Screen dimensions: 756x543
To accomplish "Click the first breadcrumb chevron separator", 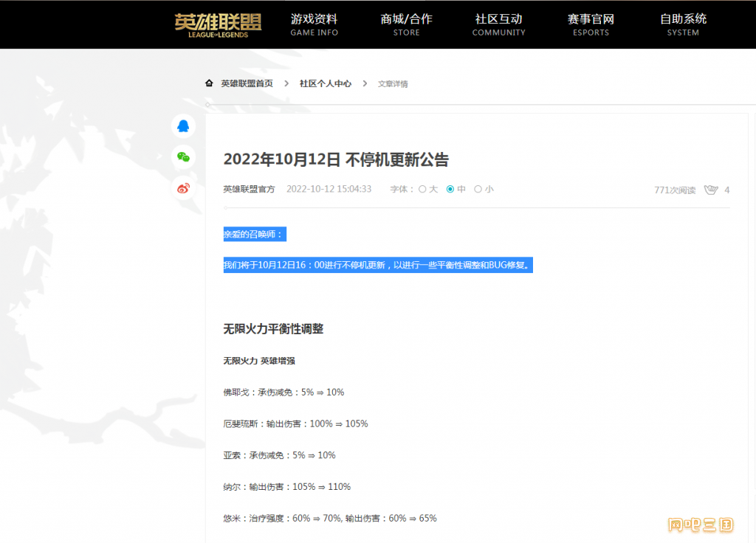I will click(286, 83).
